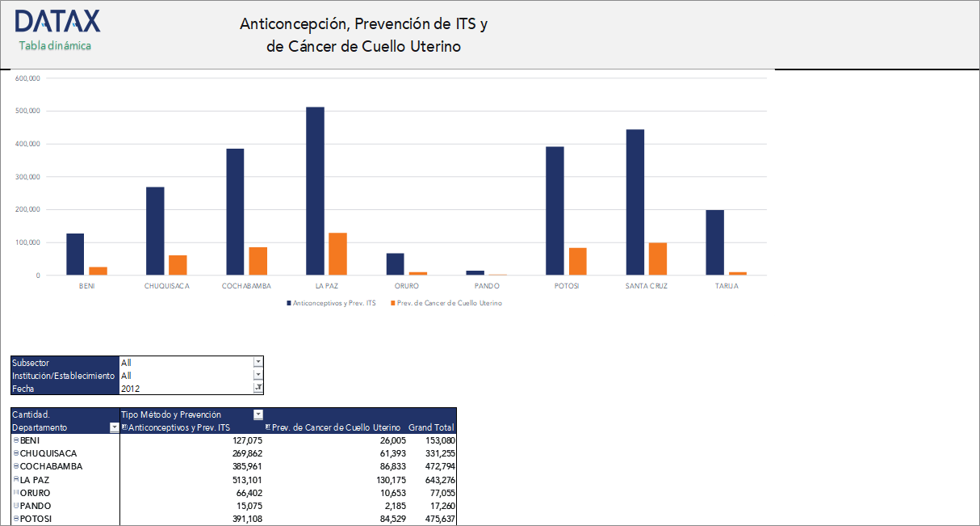Select the blue SANTA CRUZ bar in chart

pyautogui.click(x=634, y=202)
